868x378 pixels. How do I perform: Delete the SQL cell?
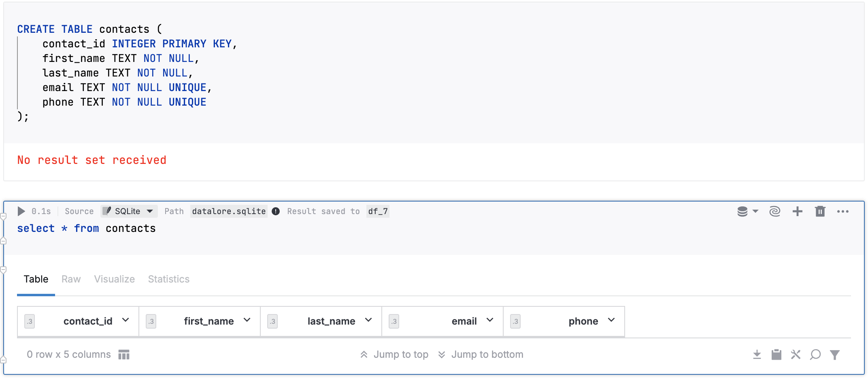(820, 211)
